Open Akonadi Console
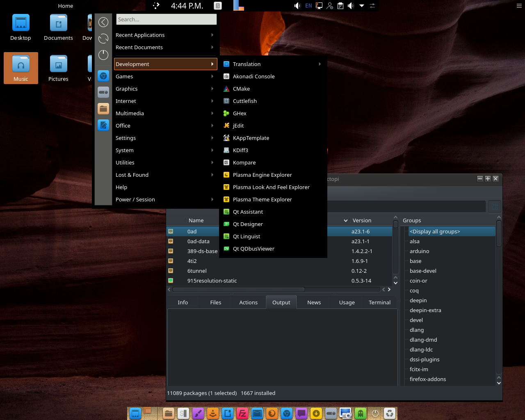The height and width of the screenshot is (420, 525). point(273,76)
